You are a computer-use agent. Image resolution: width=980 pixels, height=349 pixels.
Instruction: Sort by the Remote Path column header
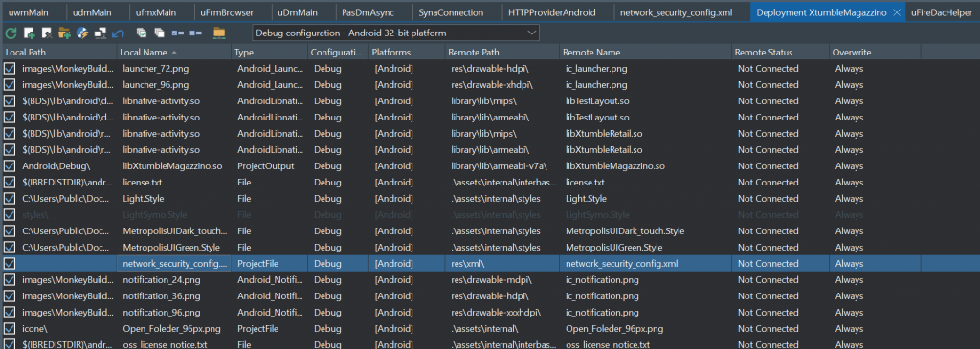coord(501,53)
